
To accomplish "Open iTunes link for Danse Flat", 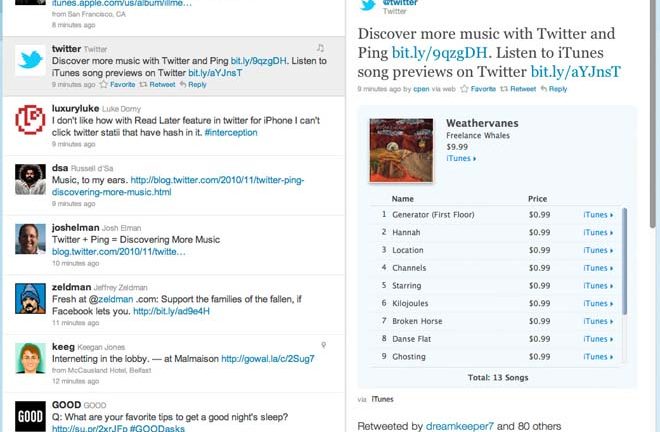I will (x=598, y=339).
